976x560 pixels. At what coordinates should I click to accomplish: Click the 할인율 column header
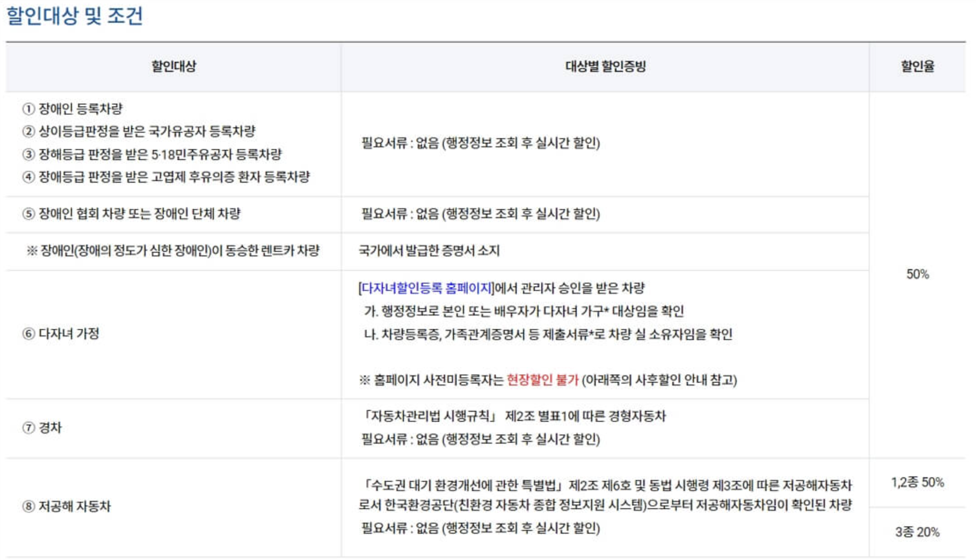point(917,66)
